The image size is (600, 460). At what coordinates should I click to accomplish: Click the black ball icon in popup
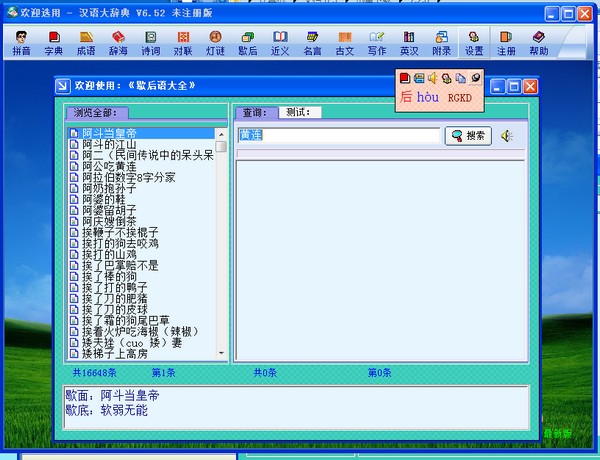(475, 78)
